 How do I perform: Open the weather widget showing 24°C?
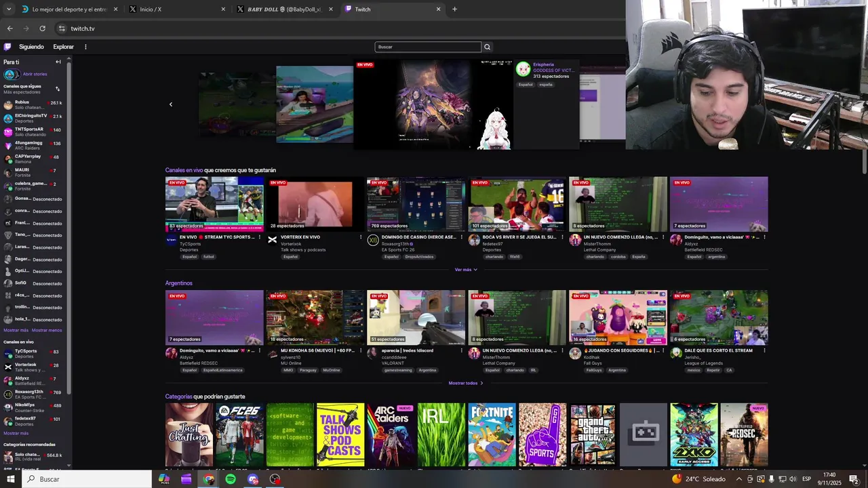click(698, 479)
